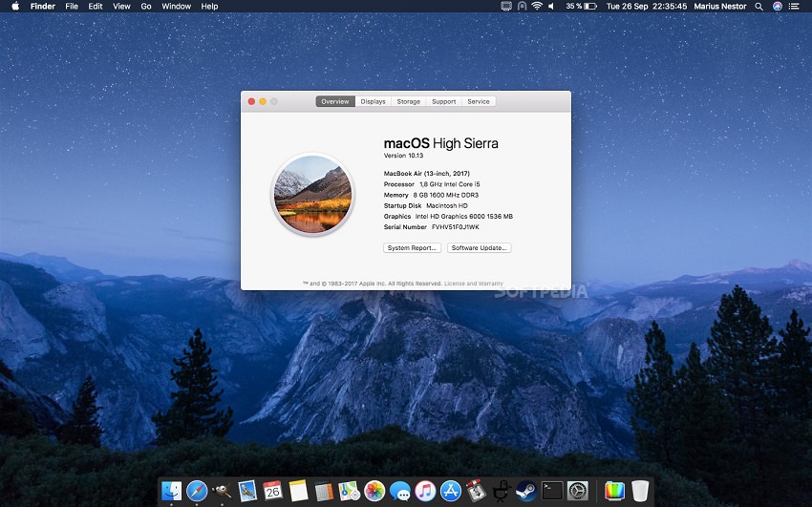Click the Software Update button

[480, 247]
